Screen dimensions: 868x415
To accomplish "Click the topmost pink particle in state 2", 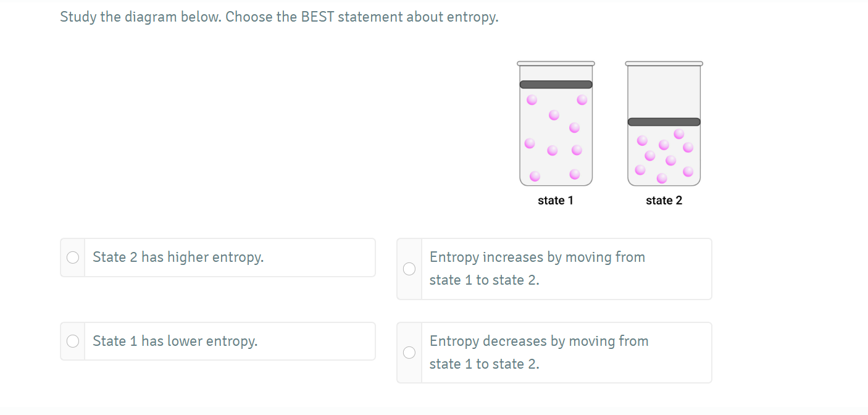I will (679, 133).
